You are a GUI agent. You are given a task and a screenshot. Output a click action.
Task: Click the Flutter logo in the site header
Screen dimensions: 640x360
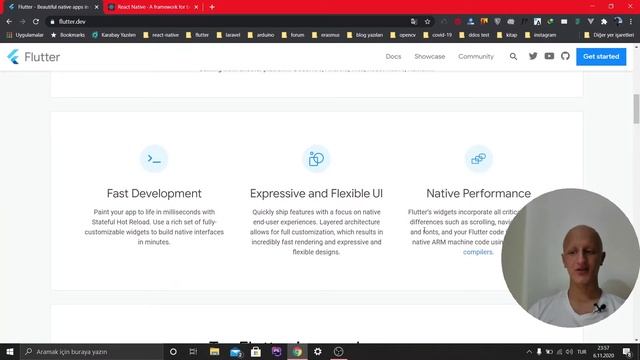[x=33, y=57]
